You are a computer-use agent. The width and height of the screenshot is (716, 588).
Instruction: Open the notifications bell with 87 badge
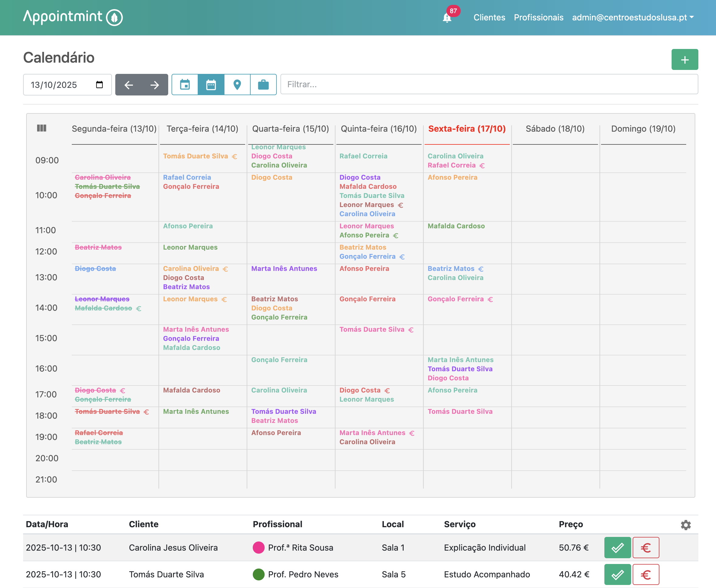pos(447,18)
